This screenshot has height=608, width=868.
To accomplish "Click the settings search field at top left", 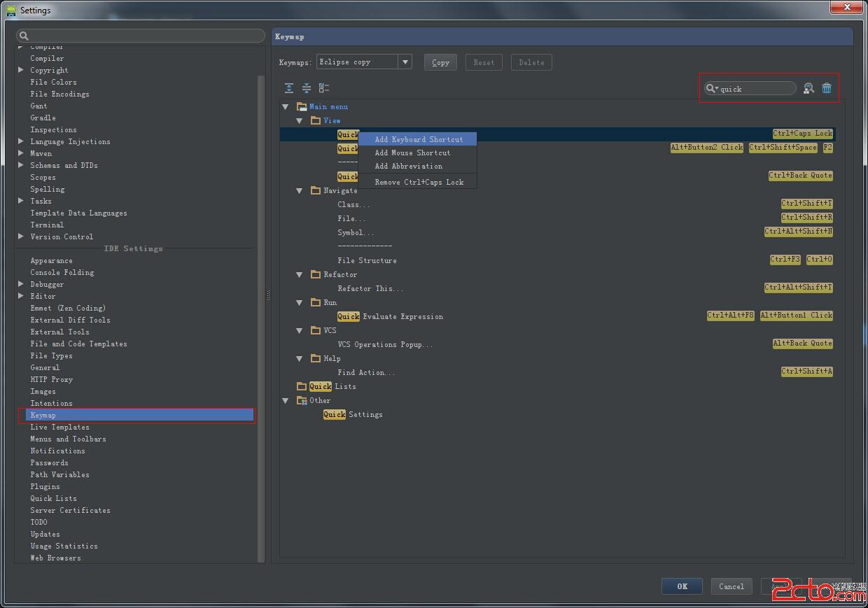I will tap(140, 36).
